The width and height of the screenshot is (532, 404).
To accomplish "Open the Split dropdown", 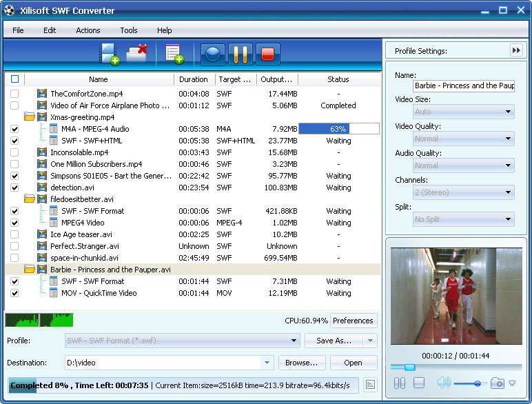I will click(464, 219).
